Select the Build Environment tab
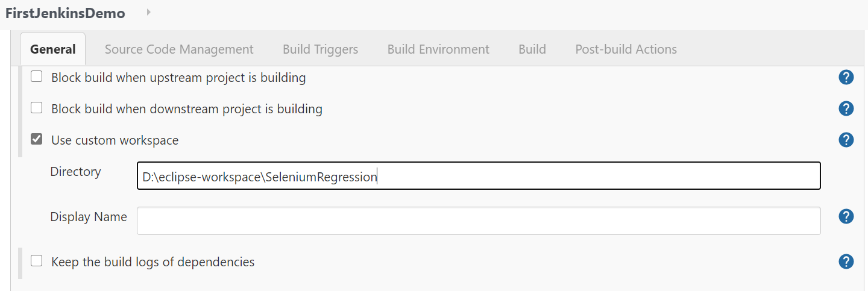This screenshot has height=291, width=868. point(438,49)
